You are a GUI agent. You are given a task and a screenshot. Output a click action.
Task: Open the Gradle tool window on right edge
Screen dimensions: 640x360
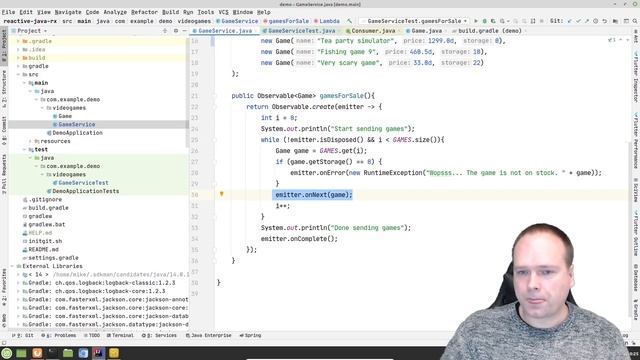coord(636,309)
